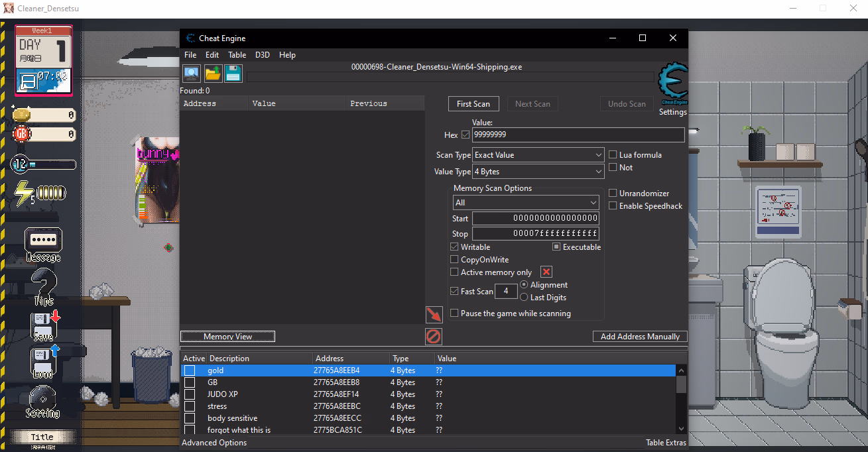Click the save floppy disk icon
The image size is (868, 452).
(233, 74)
